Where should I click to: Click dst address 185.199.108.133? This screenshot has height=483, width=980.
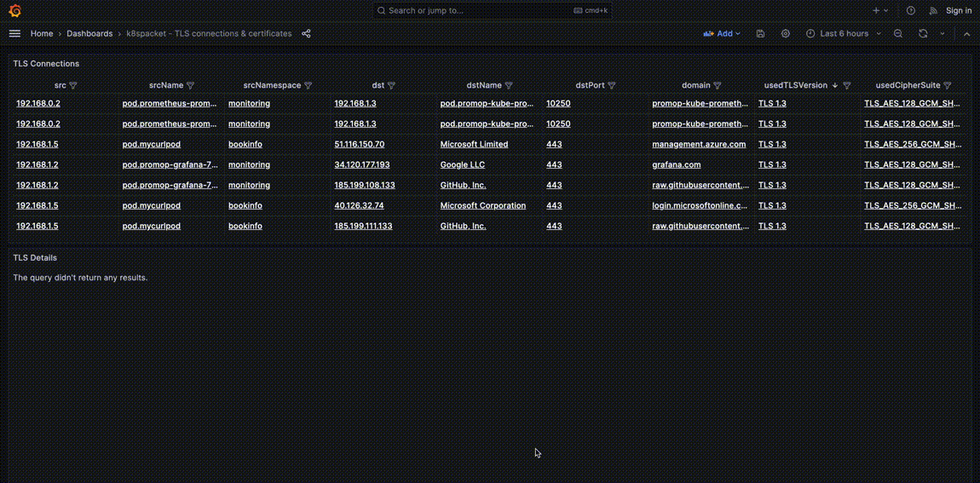365,186
